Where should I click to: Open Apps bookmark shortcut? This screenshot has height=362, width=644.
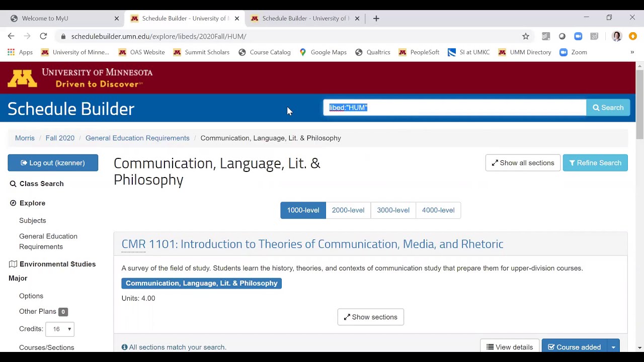pos(20,52)
